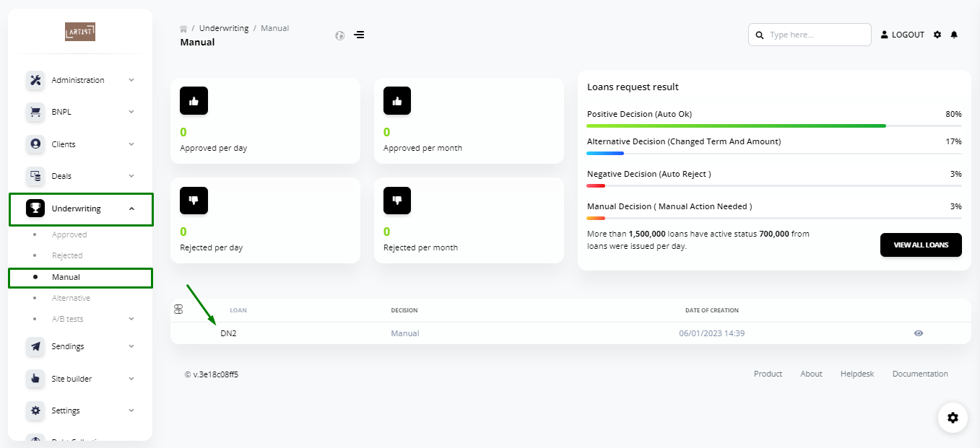Open the floating configurator gear button
Viewport: 980px width, 448px height.
tap(953, 418)
